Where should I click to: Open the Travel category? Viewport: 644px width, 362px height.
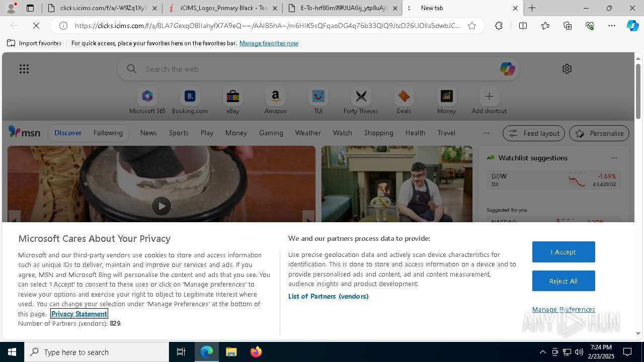(x=446, y=133)
